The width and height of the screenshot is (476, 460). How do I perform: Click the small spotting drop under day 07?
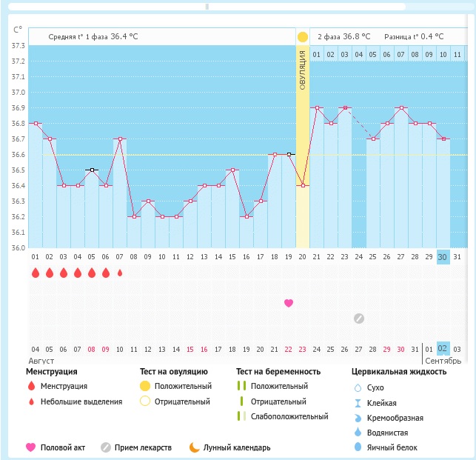pos(120,273)
